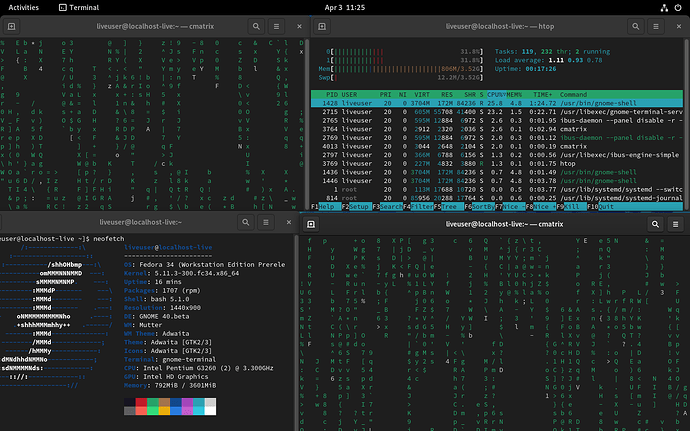Click first F7 Nice - in htop footer
The height and width of the screenshot is (431, 690).
pyautogui.click(x=510, y=206)
